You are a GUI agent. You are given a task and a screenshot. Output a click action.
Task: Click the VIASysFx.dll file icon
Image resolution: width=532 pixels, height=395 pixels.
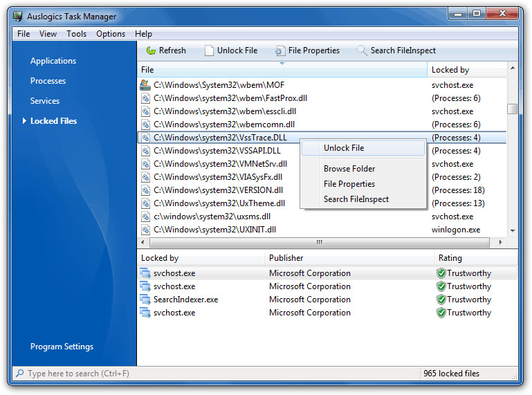pyautogui.click(x=145, y=177)
